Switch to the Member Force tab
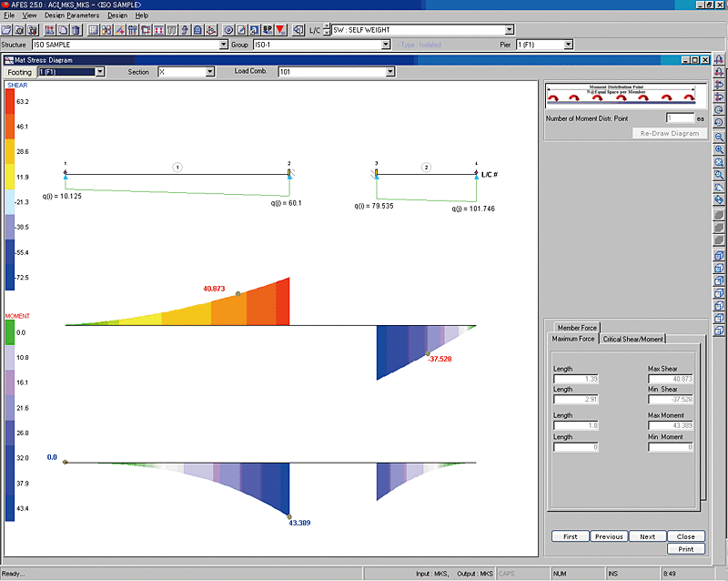The height and width of the screenshot is (581, 728). pyautogui.click(x=577, y=328)
